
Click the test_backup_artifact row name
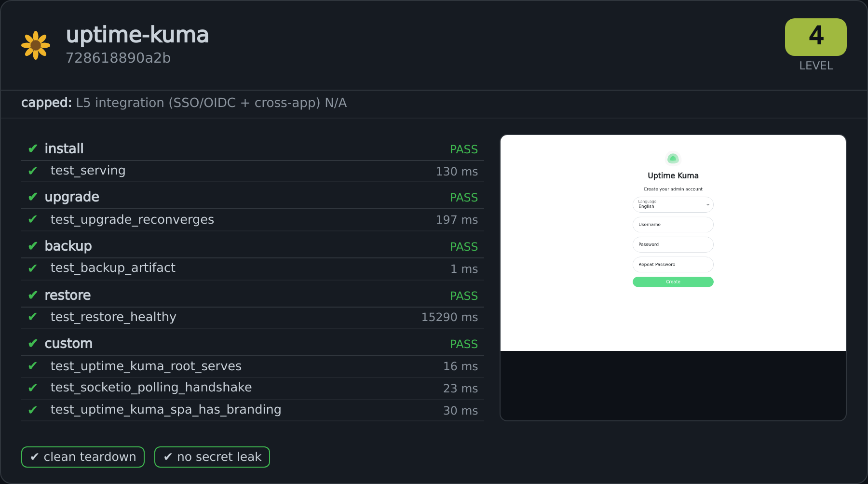click(x=113, y=268)
